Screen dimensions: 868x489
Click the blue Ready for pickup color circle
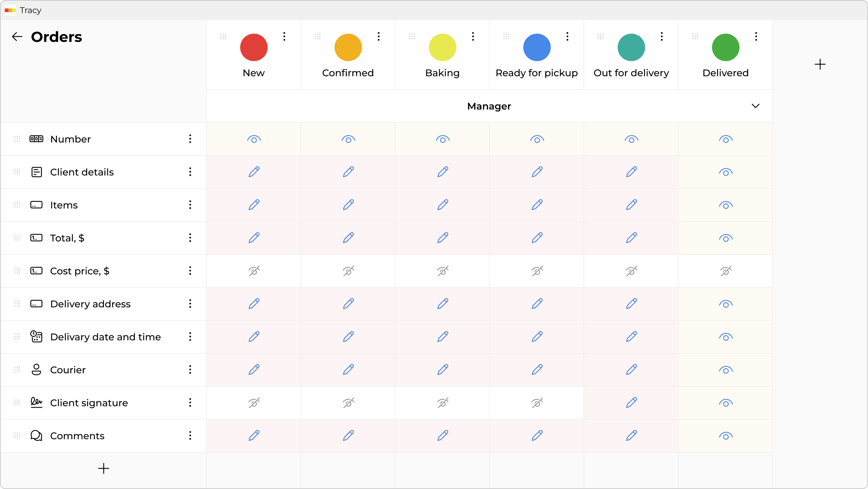(x=537, y=47)
